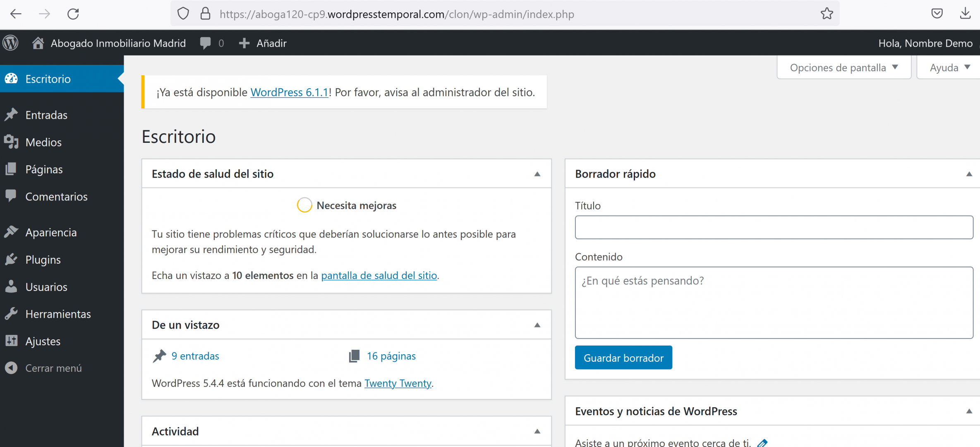This screenshot has height=447, width=980.
Task: Collapse the Borrador rápido panel
Action: click(x=969, y=174)
